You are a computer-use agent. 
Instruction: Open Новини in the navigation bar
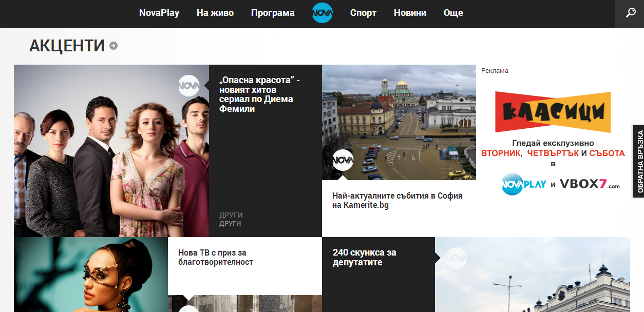pos(410,13)
